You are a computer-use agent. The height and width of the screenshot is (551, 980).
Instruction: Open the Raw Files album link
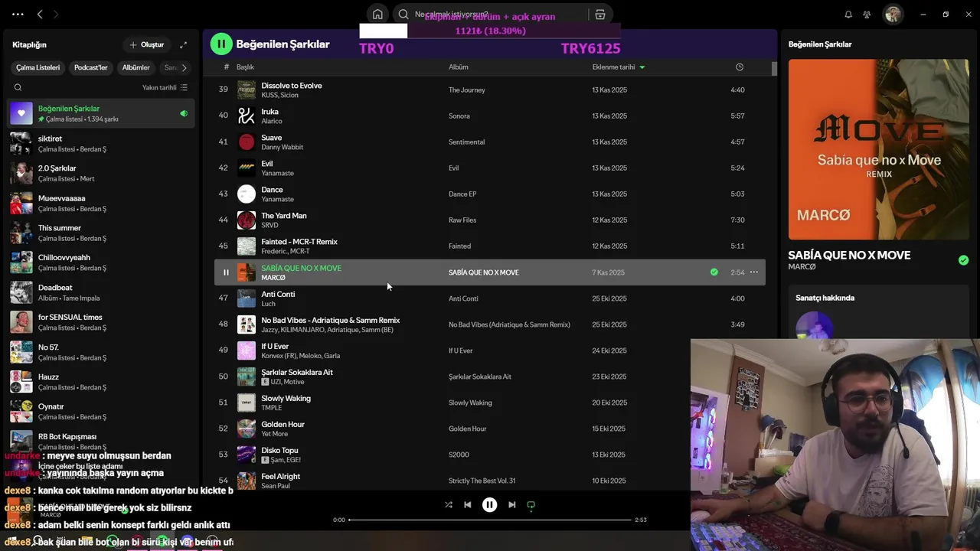462,220
